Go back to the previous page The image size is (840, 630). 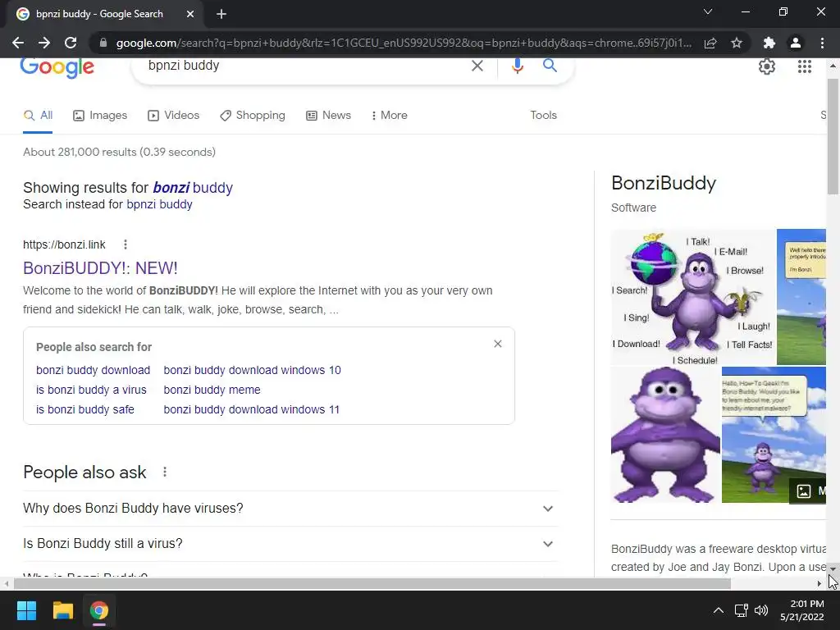[x=18, y=43]
